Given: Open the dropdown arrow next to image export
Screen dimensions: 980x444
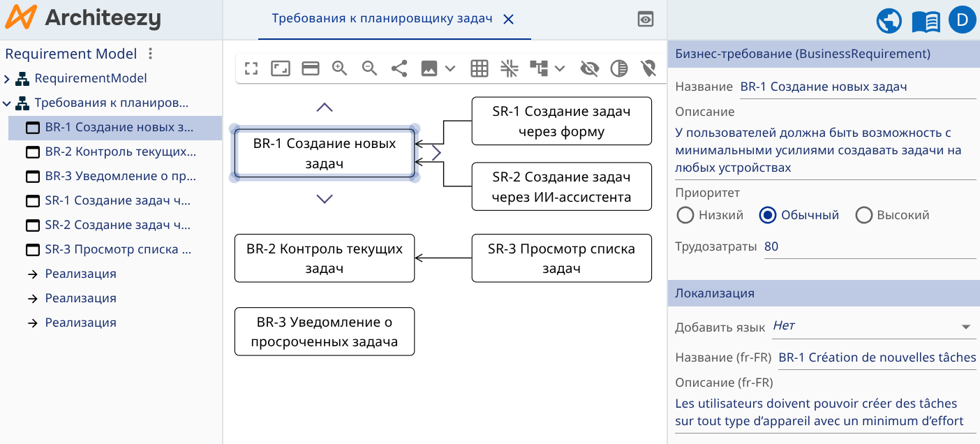Looking at the screenshot, I should click(x=450, y=68).
